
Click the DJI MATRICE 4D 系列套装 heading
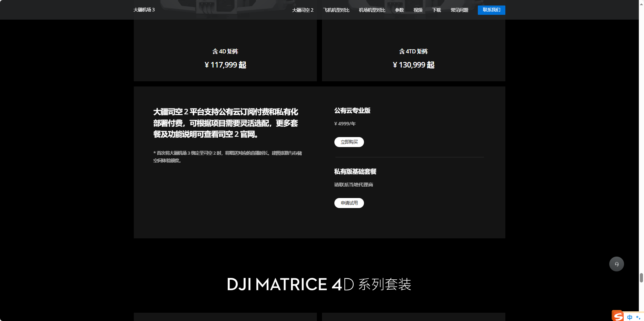(319, 284)
